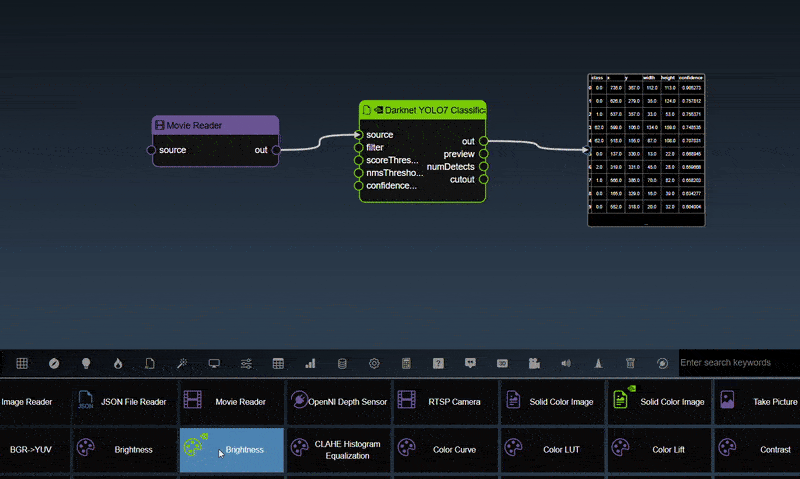Click the database category icon
This screenshot has height=479, width=800.
[342, 363]
